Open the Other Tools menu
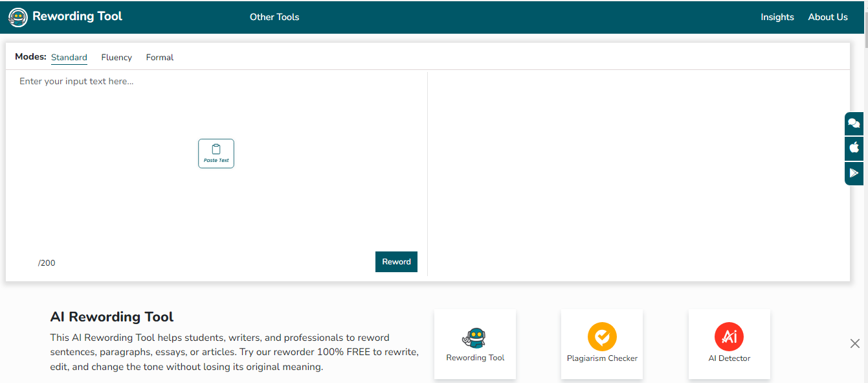This screenshot has width=868, height=383. click(274, 17)
